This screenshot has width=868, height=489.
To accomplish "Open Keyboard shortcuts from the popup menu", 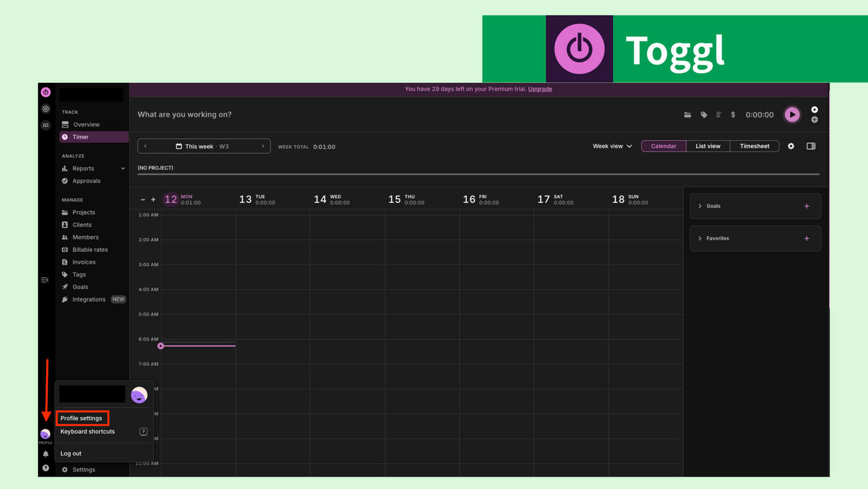I will (x=87, y=432).
